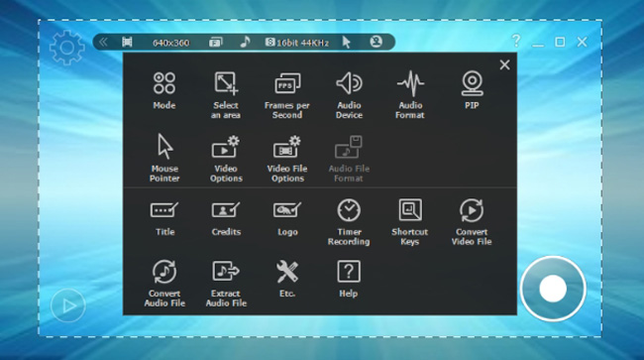Open Convert Audio File tool
Viewport: 644px width, 360px height.
(x=164, y=284)
